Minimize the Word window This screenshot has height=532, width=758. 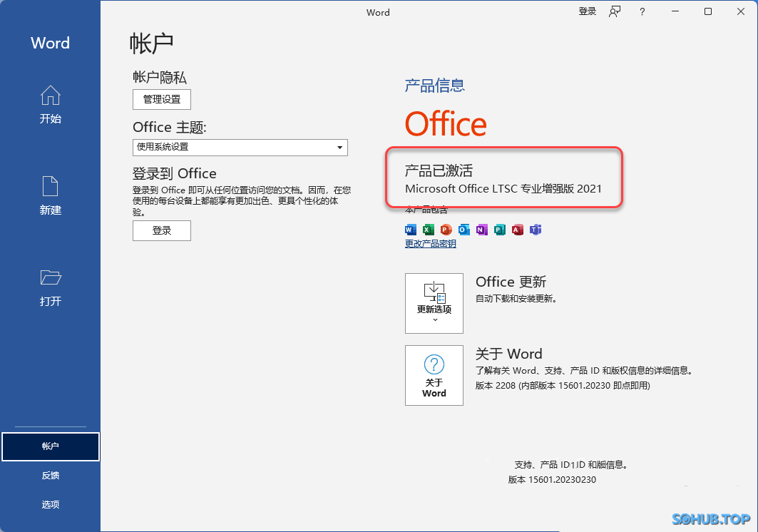[675, 11]
